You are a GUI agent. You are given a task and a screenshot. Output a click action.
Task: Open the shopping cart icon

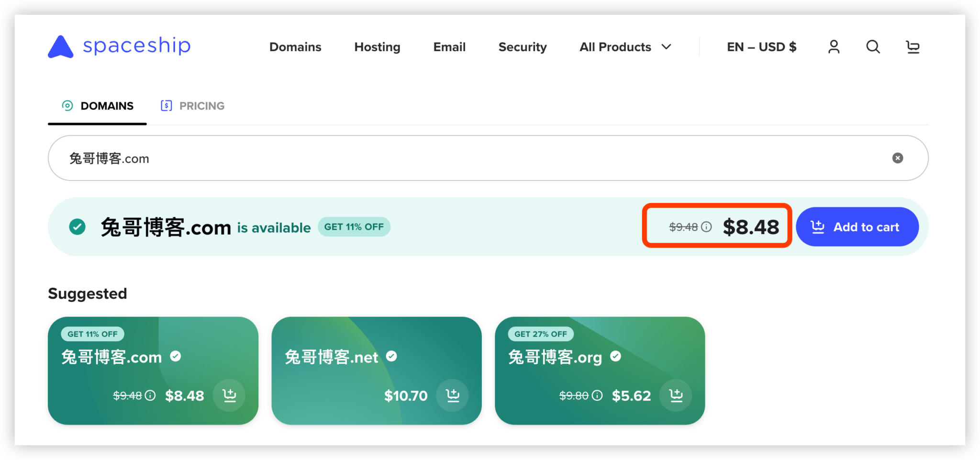point(913,47)
